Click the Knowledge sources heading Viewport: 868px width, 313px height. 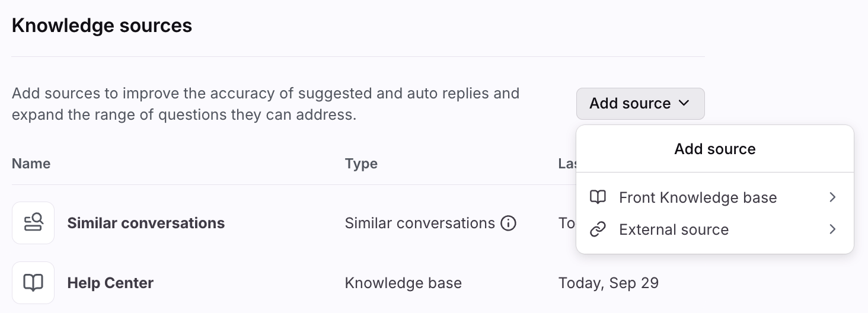coord(102,25)
